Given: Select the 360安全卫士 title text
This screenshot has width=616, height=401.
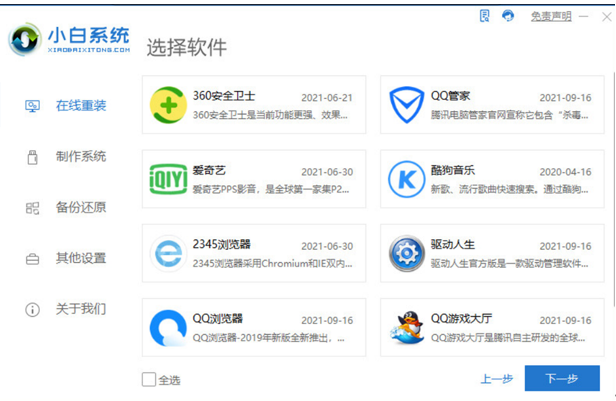Looking at the screenshot, I should click(x=224, y=96).
